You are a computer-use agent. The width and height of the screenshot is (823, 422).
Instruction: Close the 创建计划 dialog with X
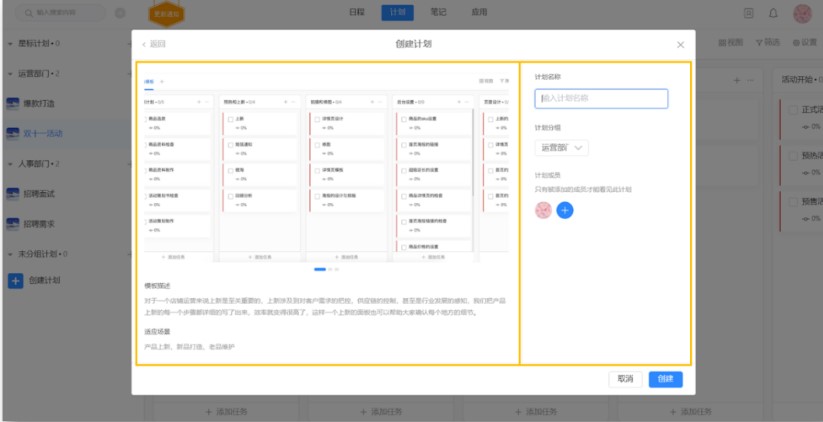pyautogui.click(x=681, y=44)
